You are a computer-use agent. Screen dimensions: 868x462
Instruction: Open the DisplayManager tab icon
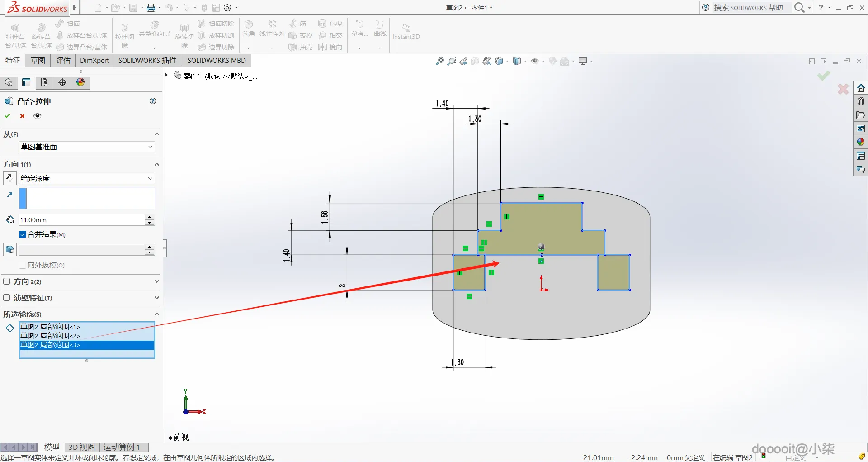(80, 82)
